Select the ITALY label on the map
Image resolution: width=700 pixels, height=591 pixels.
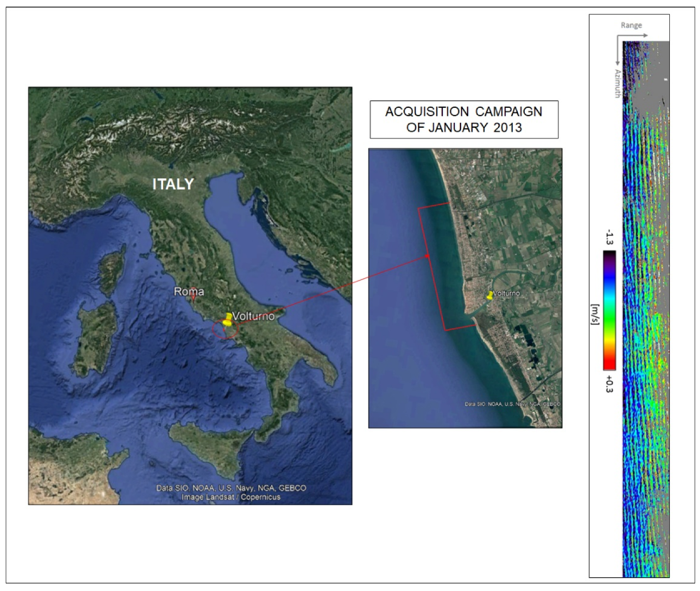[x=173, y=184]
